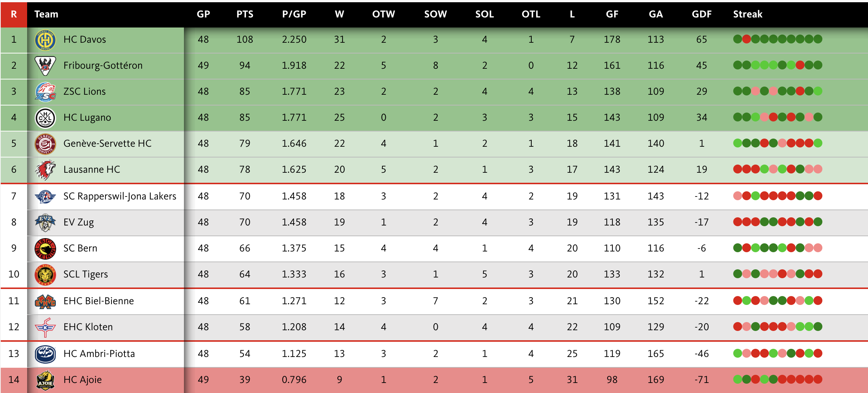Open the SC Rapperswil-Jona Lakers team link
The height and width of the screenshot is (393, 868).
point(120,196)
